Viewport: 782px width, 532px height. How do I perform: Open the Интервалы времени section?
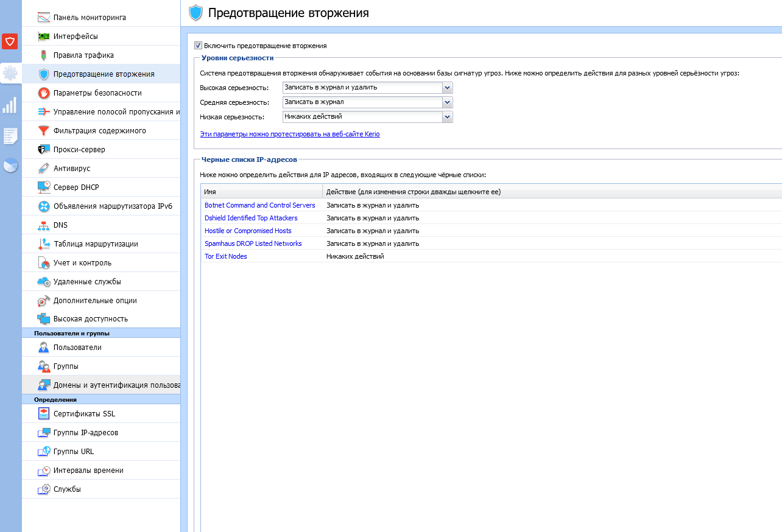pyautogui.click(x=101, y=470)
